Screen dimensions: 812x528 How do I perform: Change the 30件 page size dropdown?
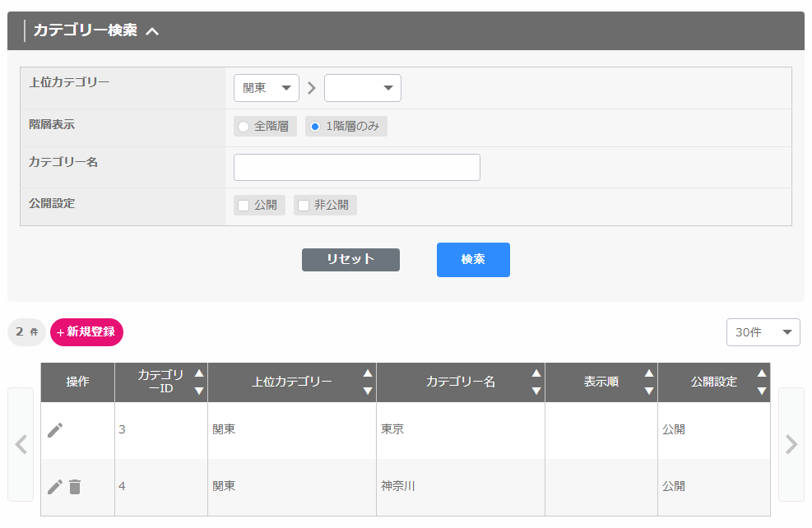(763, 332)
